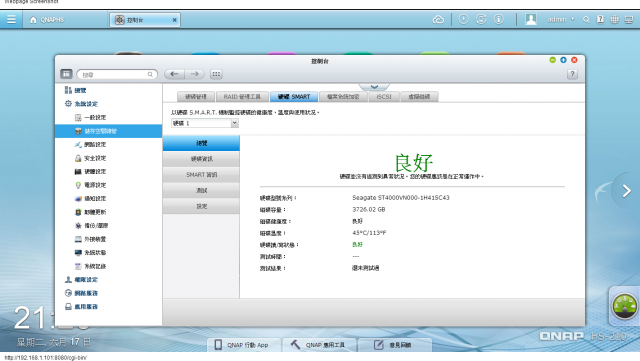
Task: Open the language globe icon
Action: click(614, 19)
